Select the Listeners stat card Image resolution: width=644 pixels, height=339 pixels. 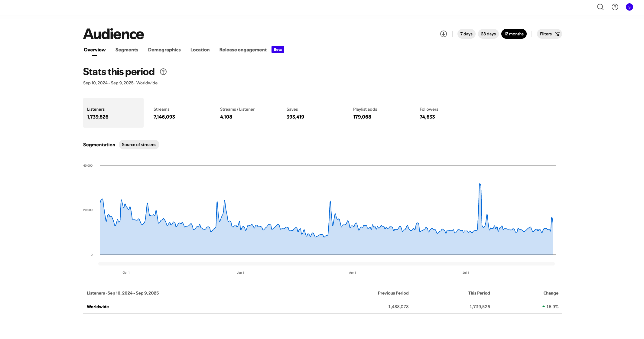pos(113,113)
